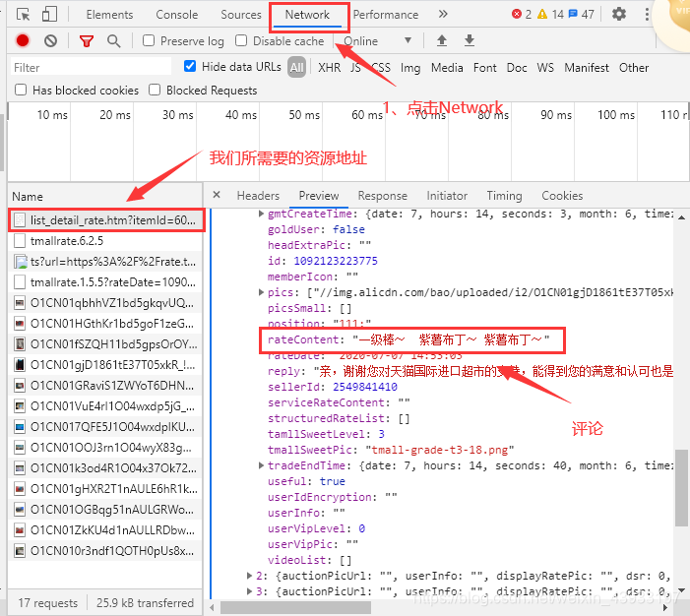
Task: Click the preview vertical scrollbar thumb
Action: point(681,487)
